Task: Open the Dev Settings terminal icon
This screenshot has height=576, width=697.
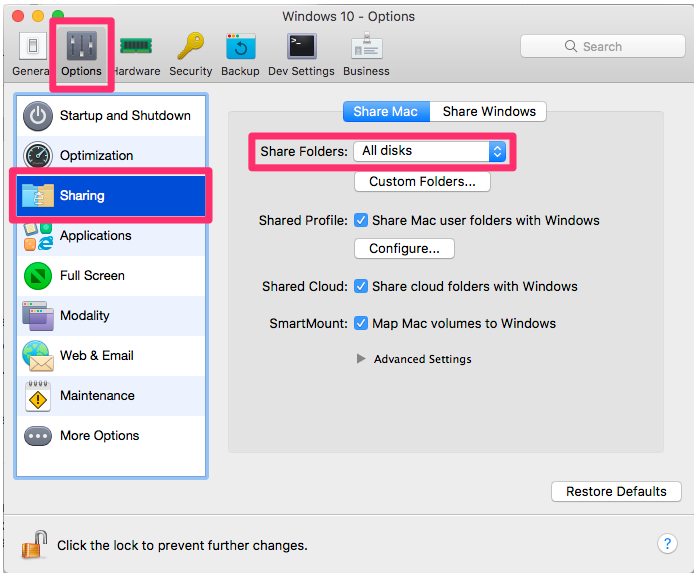Action: pos(302,46)
